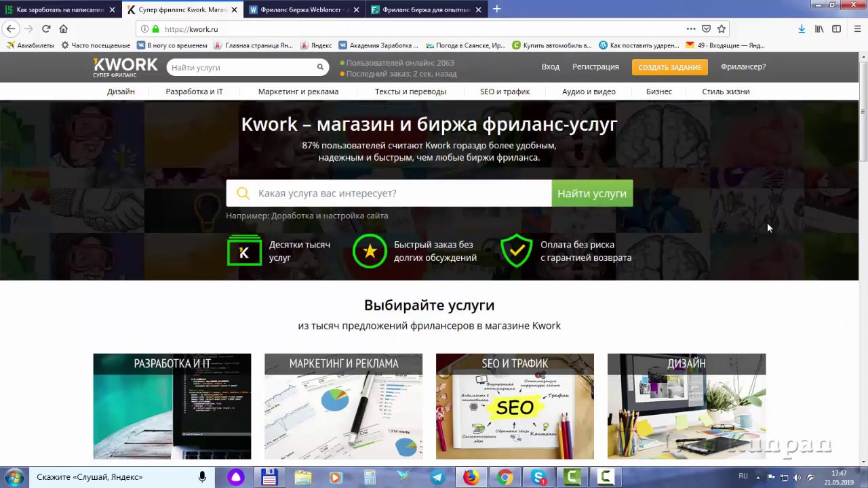The height and width of the screenshot is (488, 868).
Task: Open Windows Start button
Action: point(14,477)
